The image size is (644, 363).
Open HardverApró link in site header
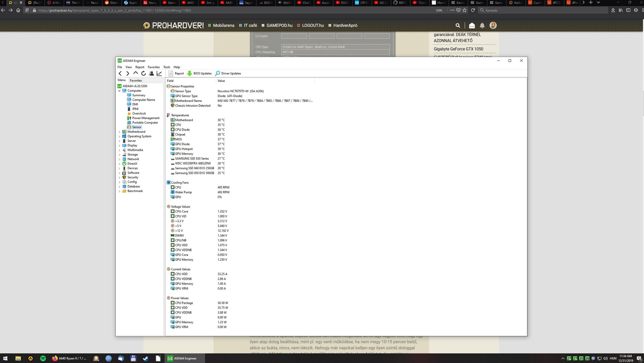(x=343, y=26)
